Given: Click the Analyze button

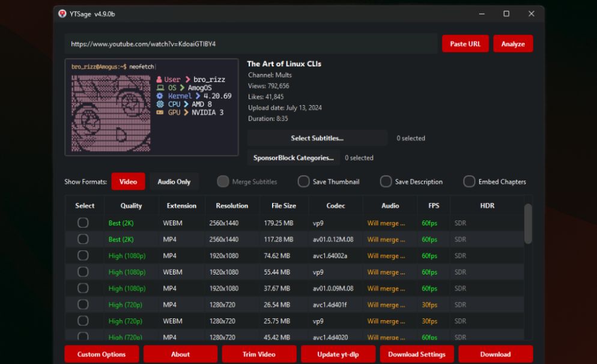Looking at the screenshot, I should click(513, 44).
